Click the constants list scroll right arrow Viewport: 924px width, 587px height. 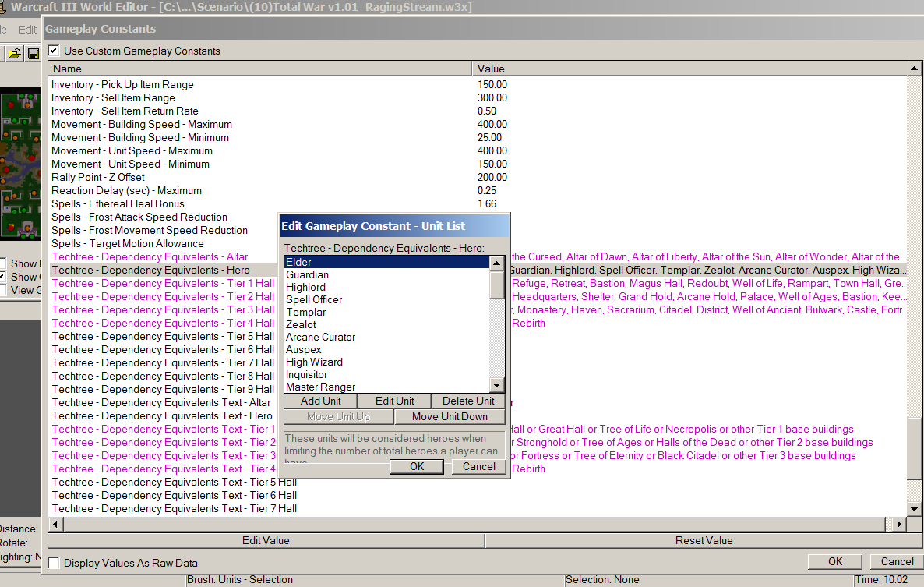pyautogui.click(x=899, y=524)
